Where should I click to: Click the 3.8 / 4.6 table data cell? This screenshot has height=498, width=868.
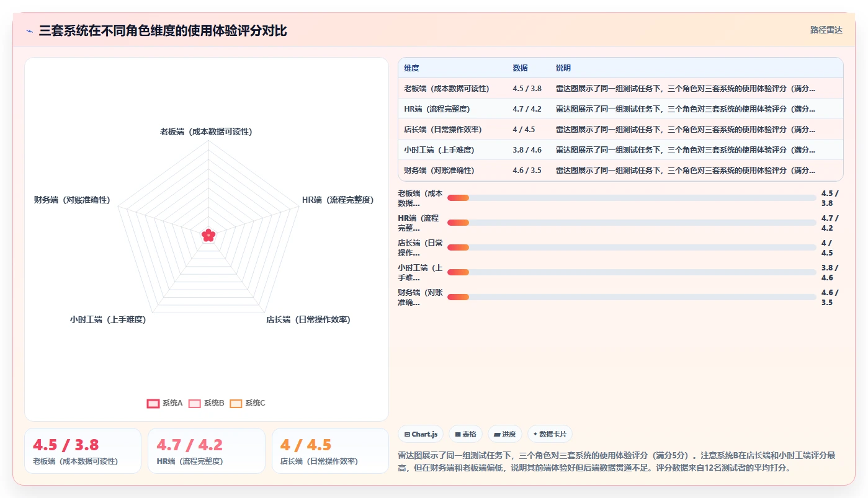[x=527, y=150]
